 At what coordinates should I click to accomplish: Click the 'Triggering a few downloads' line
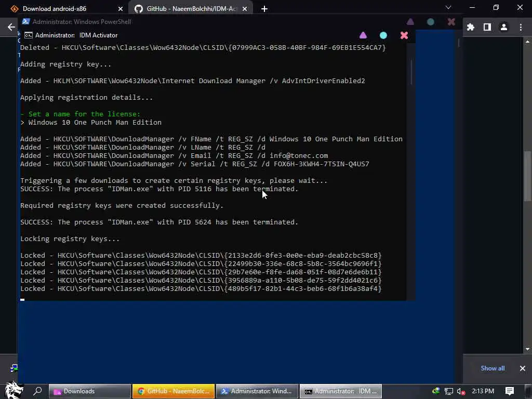click(174, 180)
